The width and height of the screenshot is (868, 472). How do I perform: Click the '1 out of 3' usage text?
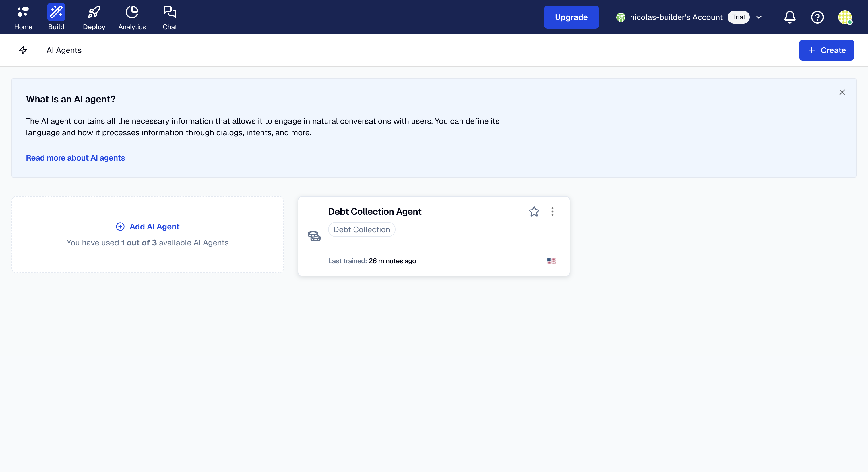[139, 243]
